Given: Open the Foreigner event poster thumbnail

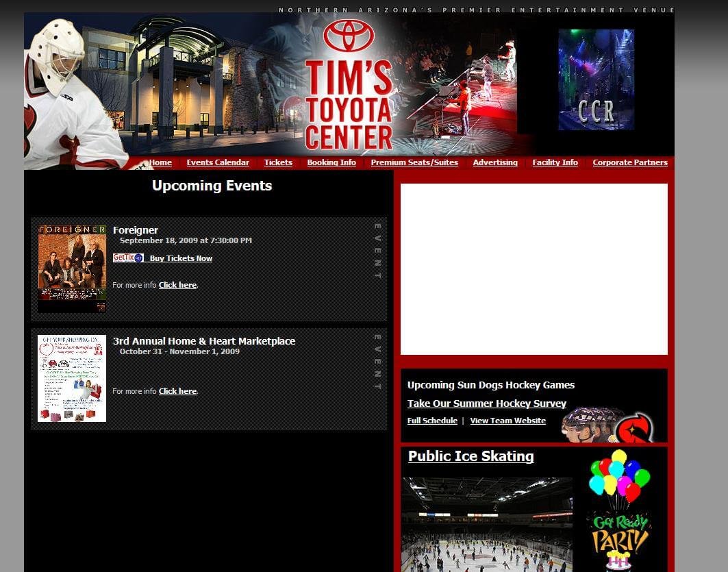Looking at the screenshot, I should point(72,269).
